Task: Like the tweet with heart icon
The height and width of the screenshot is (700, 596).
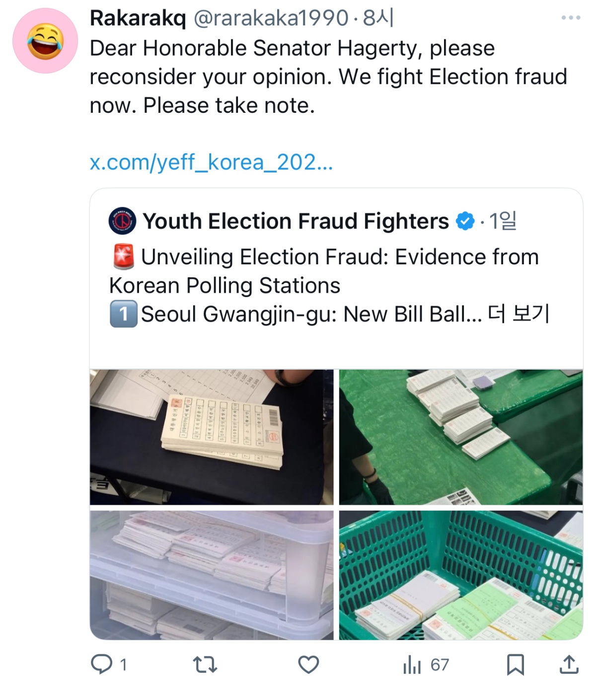Action: (308, 664)
